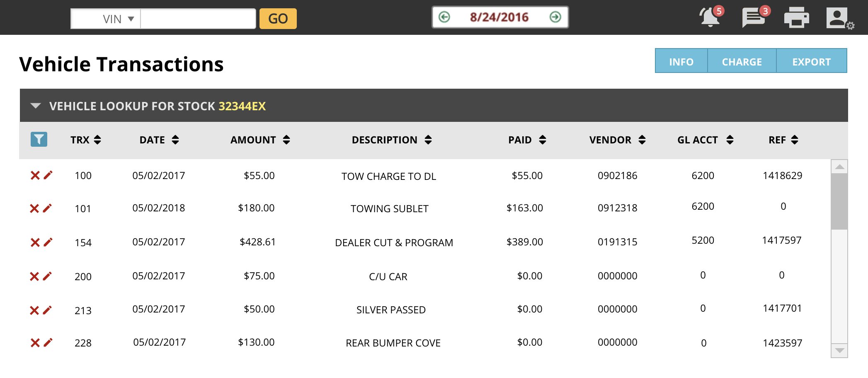
Task: Delete transaction 100 with red X
Action: point(35,175)
